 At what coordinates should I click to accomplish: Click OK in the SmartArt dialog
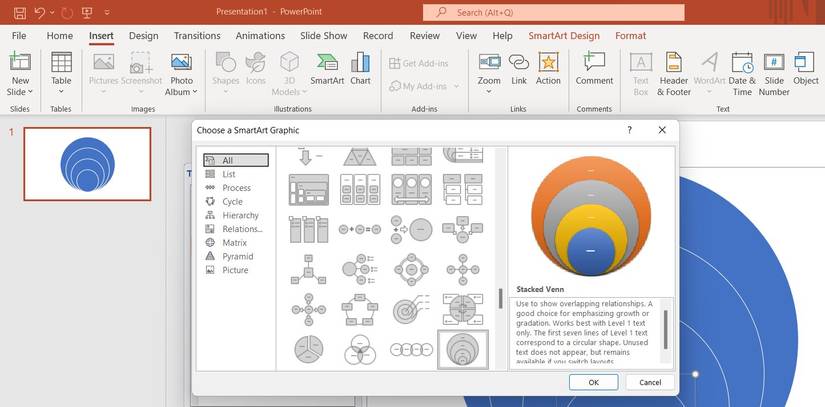[x=593, y=382]
